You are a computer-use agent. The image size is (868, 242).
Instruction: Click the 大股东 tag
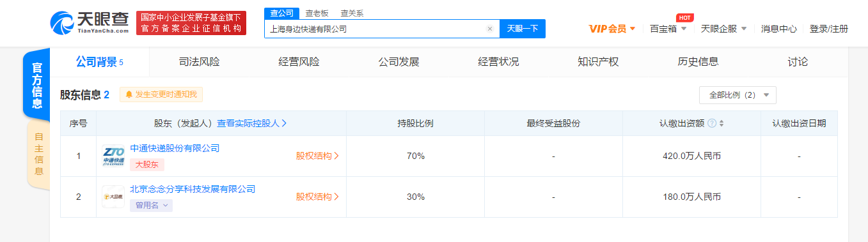click(147, 165)
